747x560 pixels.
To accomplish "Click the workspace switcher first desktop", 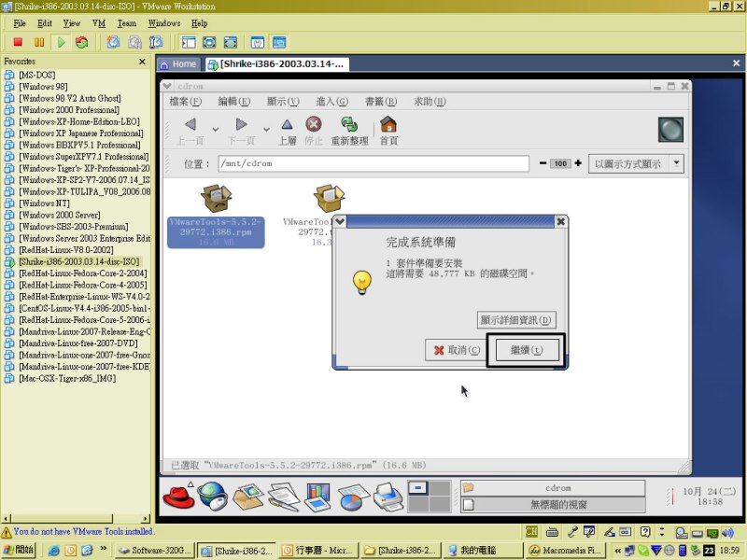I will tap(418, 488).
